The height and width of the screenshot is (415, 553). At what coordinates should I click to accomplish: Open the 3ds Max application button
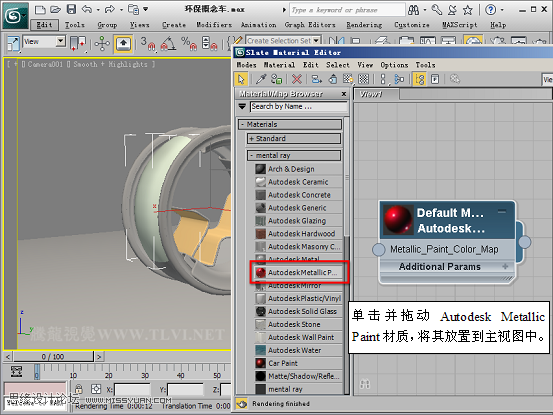pos(14,15)
